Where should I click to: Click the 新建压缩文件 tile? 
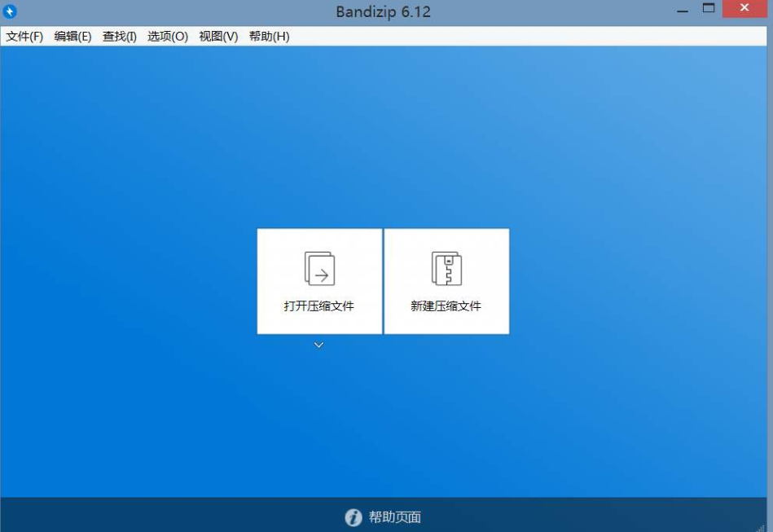click(x=446, y=281)
